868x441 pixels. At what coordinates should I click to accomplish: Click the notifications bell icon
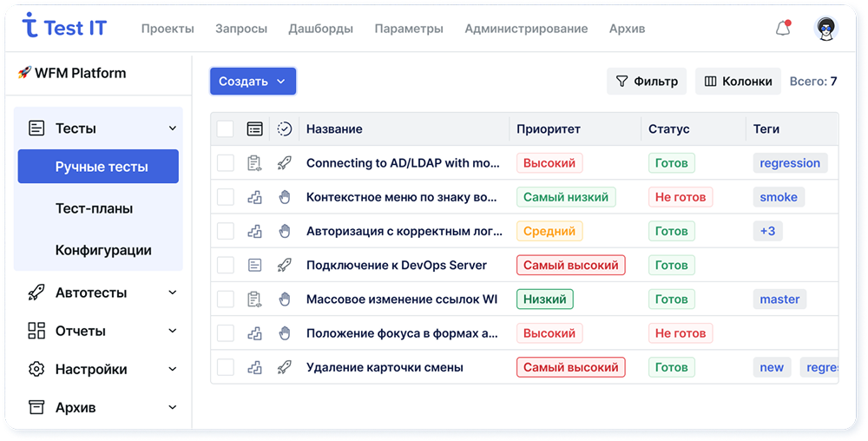pyautogui.click(x=782, y=29)
